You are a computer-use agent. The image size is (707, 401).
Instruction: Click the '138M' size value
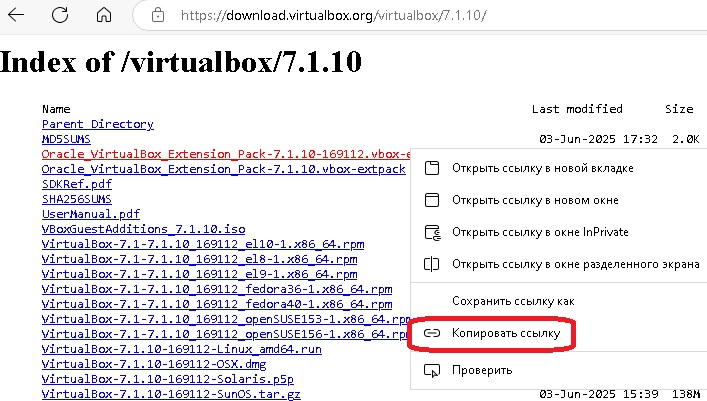(x=685, y=394)
